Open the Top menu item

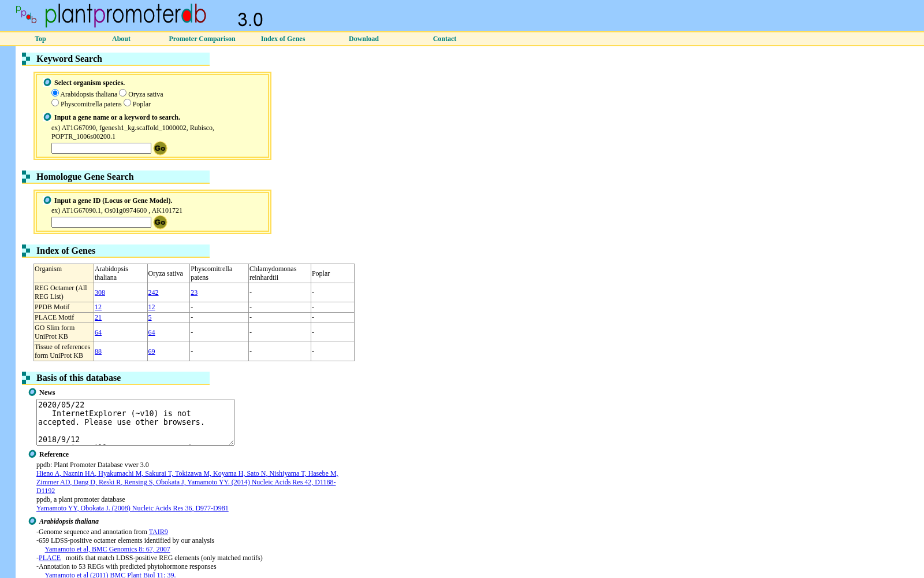click(x=40, y=39)
